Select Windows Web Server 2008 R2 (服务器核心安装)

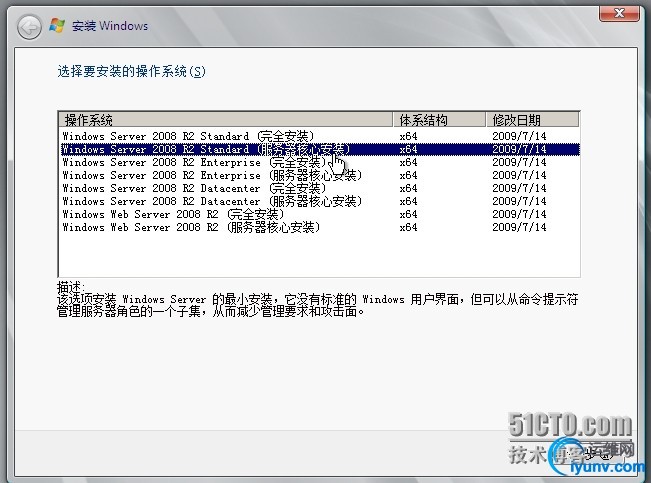pyautogui.click(x=319, y=227)
